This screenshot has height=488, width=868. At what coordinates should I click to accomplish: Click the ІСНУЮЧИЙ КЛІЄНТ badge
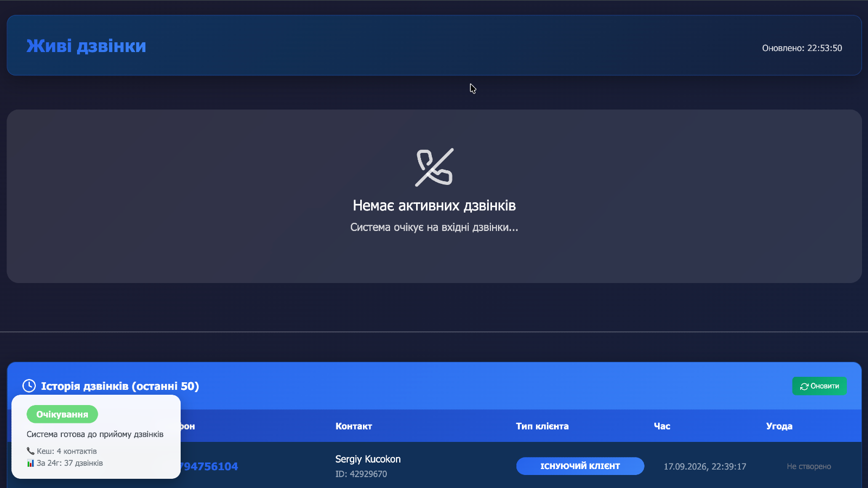pyautogui.click(x=580, y=466)
